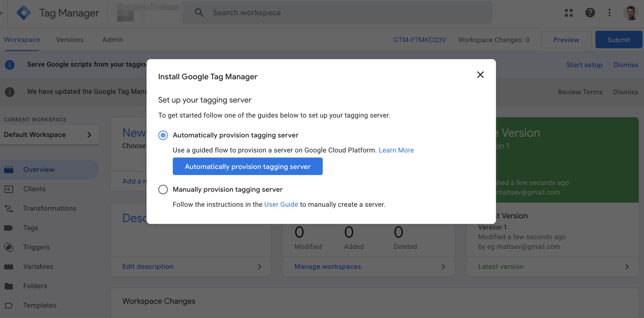Click the Search workspace field
The width and height of the screenshot is (644, 318).
(302, 13)
